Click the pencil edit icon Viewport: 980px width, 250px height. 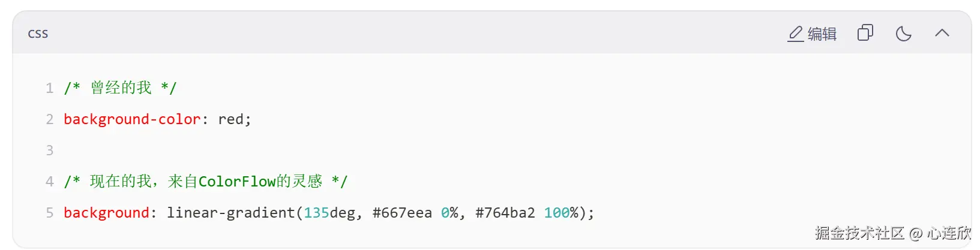pos(796,34)
